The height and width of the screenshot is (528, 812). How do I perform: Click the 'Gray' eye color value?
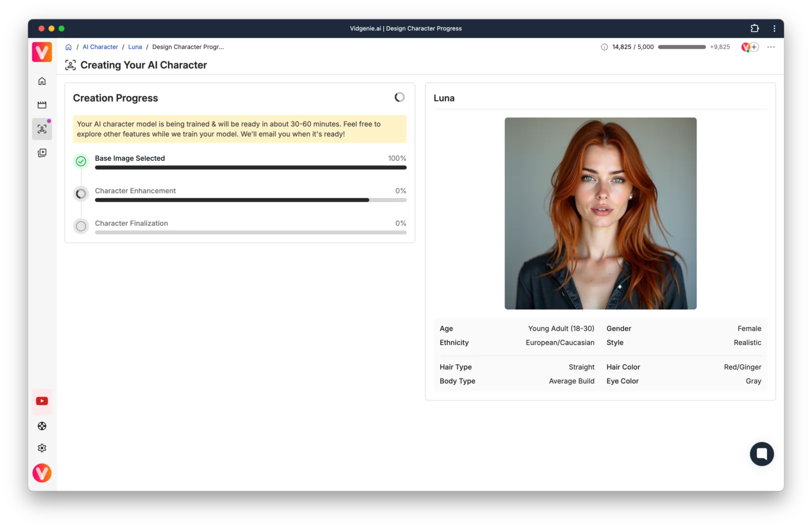click(753, 381)
